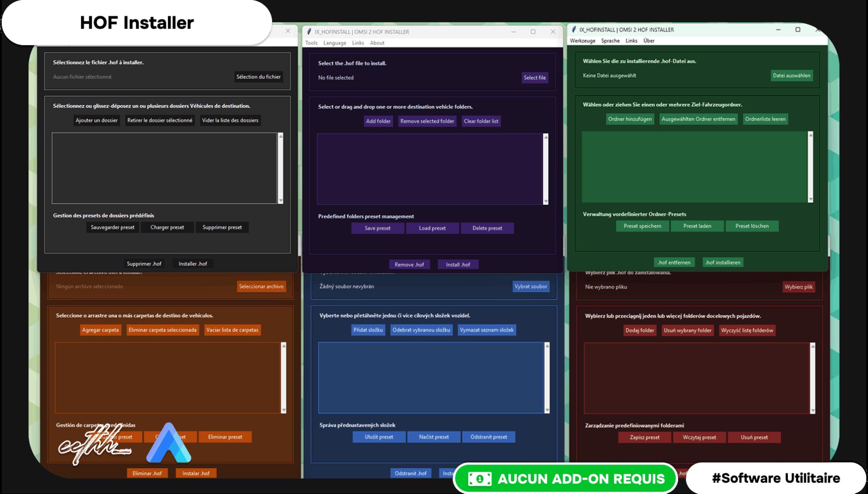
Task: Click the Remove .hof button
Action: tap(409, 265)
